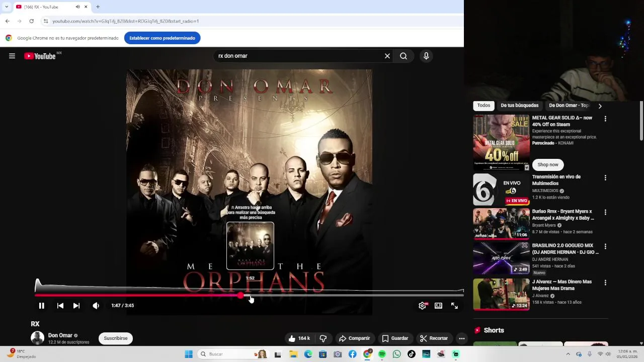Select the De tus búsquedas chip

pos(520,106)
